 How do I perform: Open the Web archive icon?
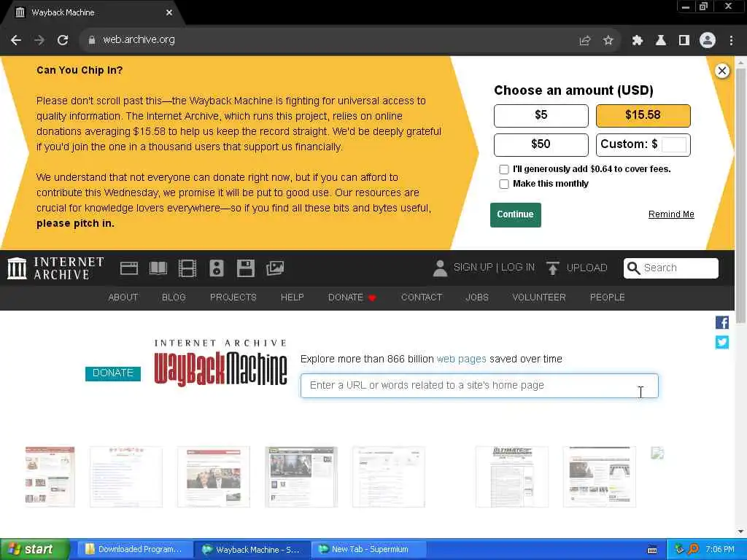click(x=128, y=268)
